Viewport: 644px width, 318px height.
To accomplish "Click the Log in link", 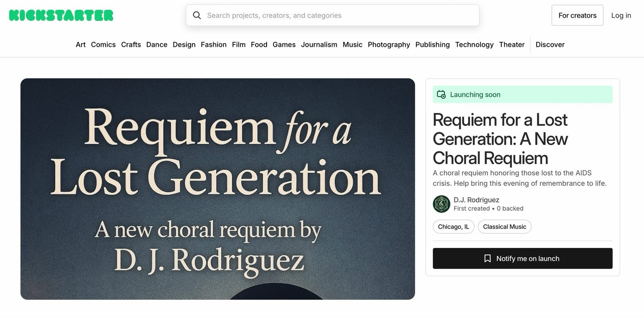I will point(621,15).
